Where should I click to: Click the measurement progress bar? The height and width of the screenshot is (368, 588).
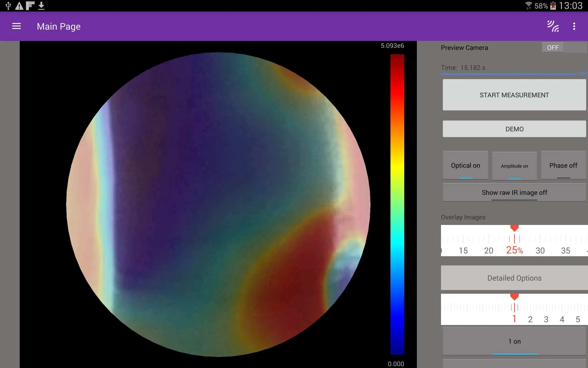(508, 74)
